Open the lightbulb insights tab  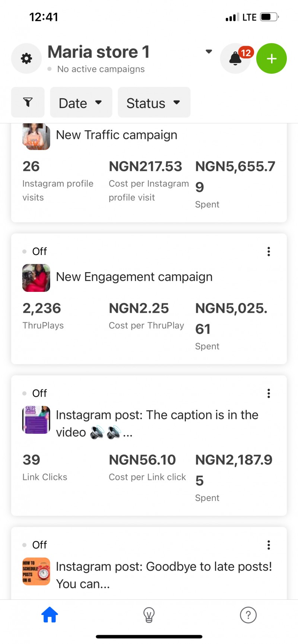click(x=149, y=615)
